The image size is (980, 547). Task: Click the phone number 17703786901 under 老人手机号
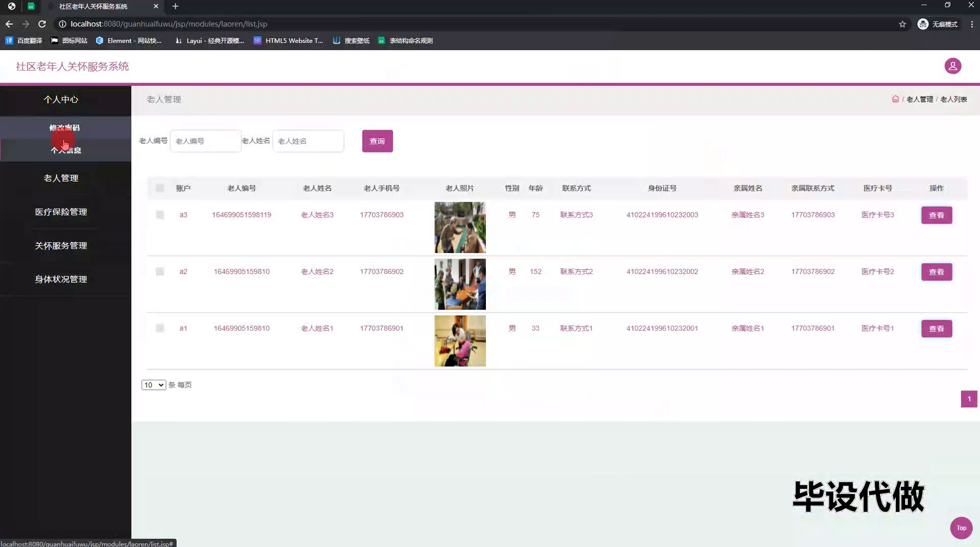[x=381, y=328]
